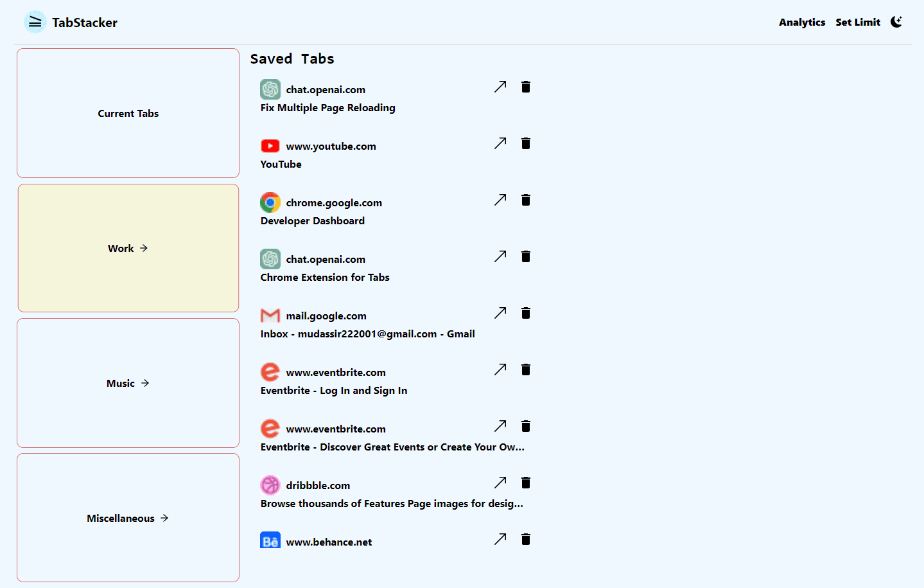Open the Music category card
Image resolution: width=924 pixels, height=588 pixels.
click(x=128, y=383)
